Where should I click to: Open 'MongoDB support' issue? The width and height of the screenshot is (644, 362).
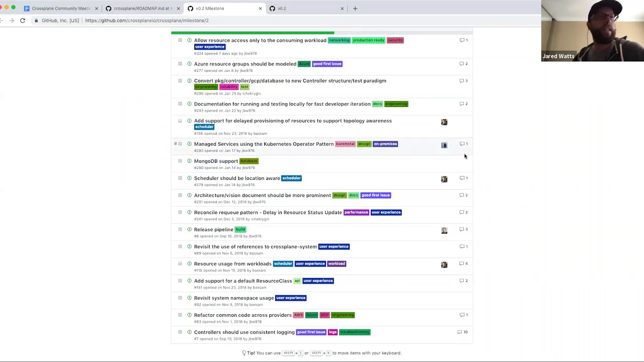(216, 161)
